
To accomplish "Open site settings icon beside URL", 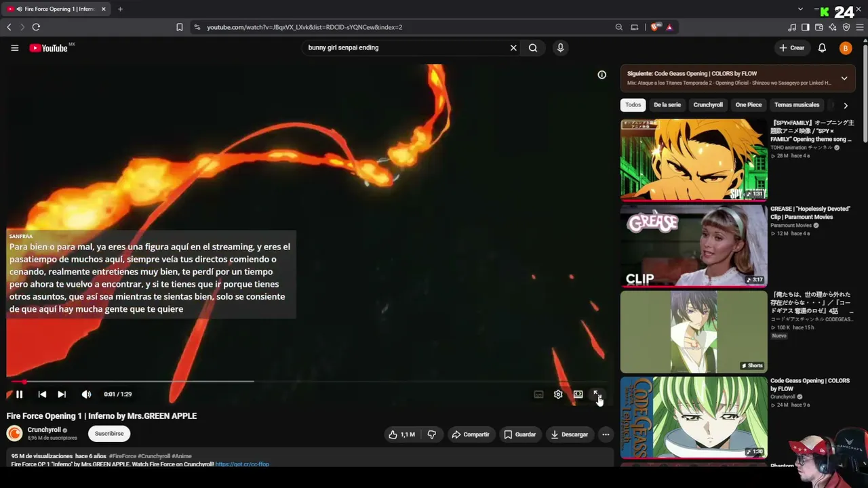I will point(197,27).
